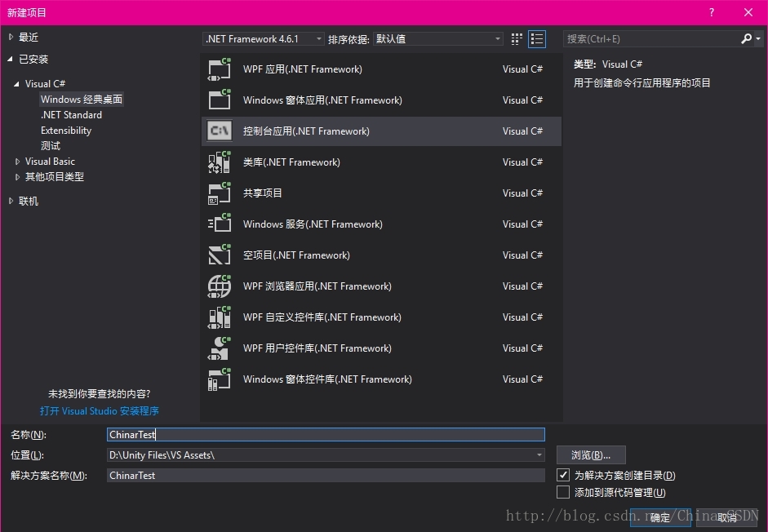The width and height of the screenshot is (768, 532).
Task: Click the 搜索(Ctrl+E) search box
Action: (x=651, y=38)
